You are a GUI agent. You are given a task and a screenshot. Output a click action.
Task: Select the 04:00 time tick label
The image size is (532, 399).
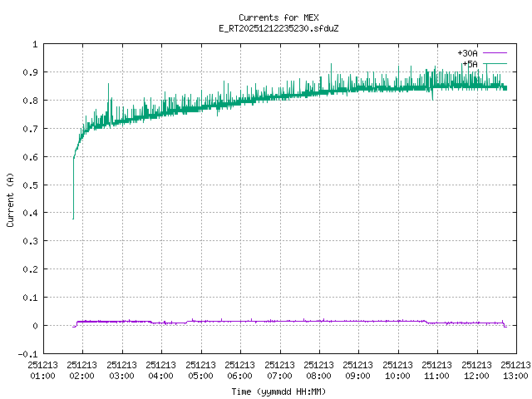pos(161,369)
